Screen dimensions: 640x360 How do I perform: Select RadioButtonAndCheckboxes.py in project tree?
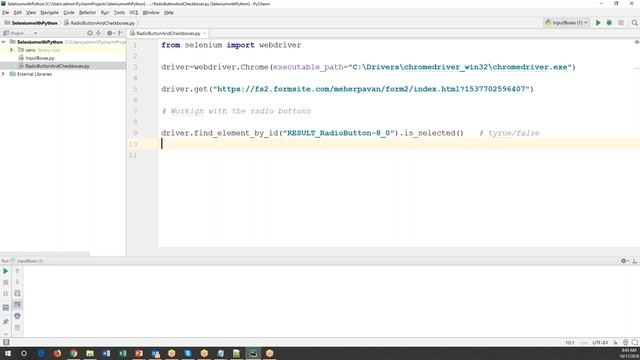pos(57,66)
